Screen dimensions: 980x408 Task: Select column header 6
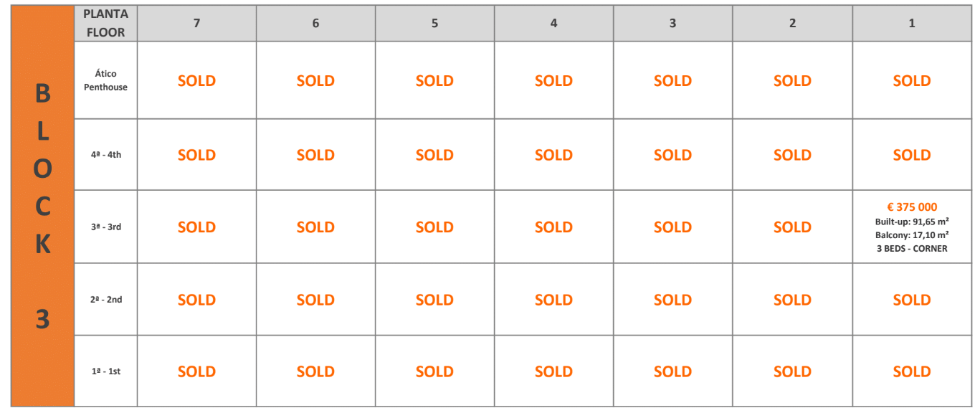tap(315, 24)
